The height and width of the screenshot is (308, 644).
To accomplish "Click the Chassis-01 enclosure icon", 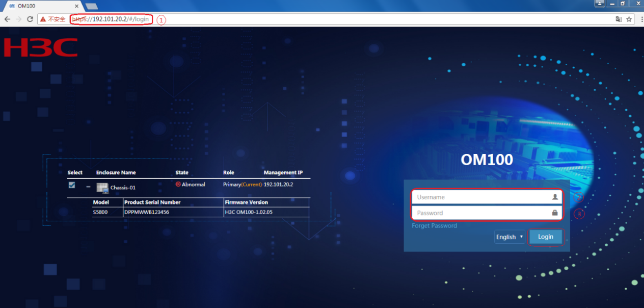I will pyautogui.click(x=102, y=188).
